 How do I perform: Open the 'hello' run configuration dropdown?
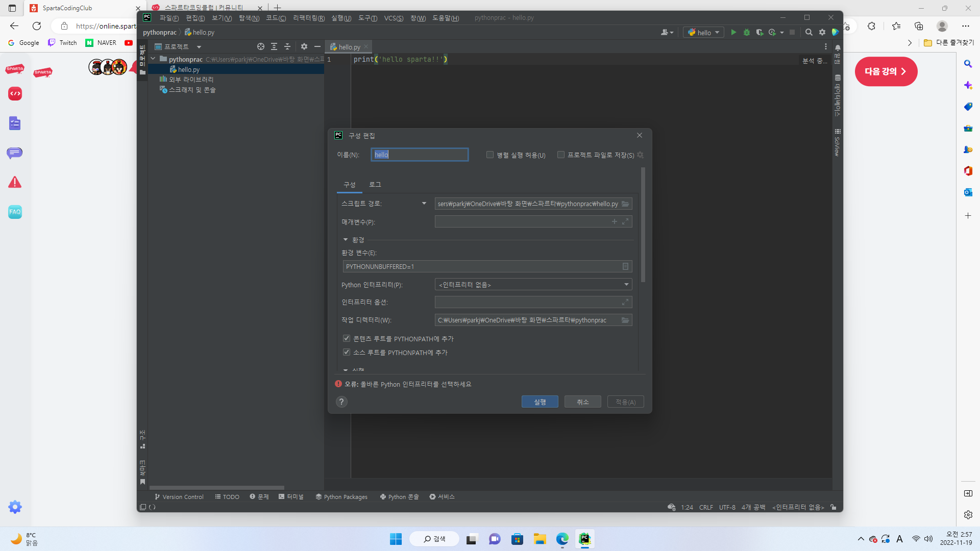pyautogui.click(x=704, y=32)
